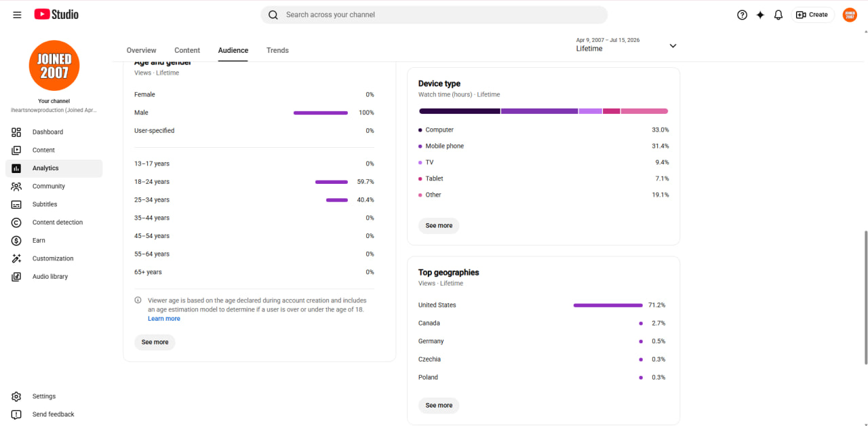Open the Help question mark icon
The width and height of the screenshot is (868, 426).
742,15
